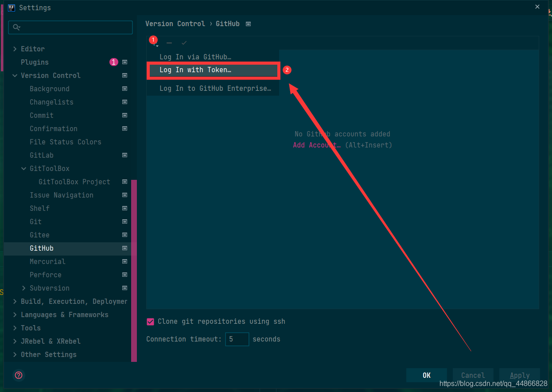
Task: Click the IntelliJ icon in title bar
Action: pyautogui.click(x=12, y=8)
